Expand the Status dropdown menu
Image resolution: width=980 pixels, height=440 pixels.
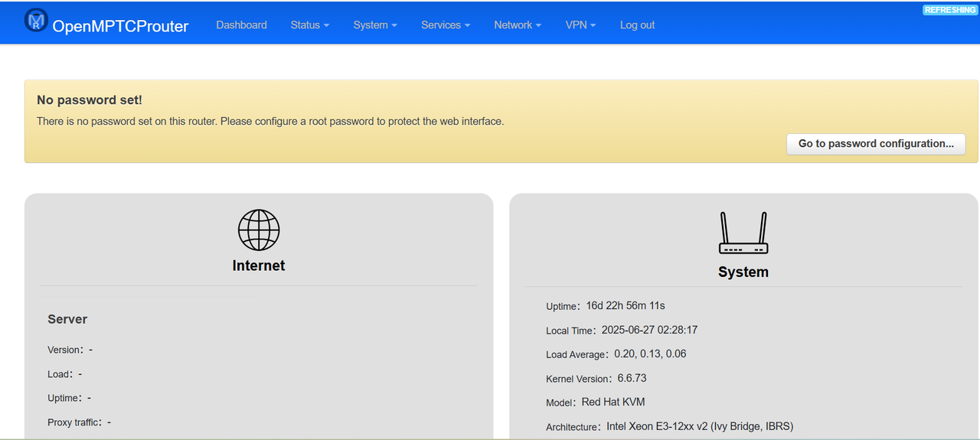coord(309,24)
